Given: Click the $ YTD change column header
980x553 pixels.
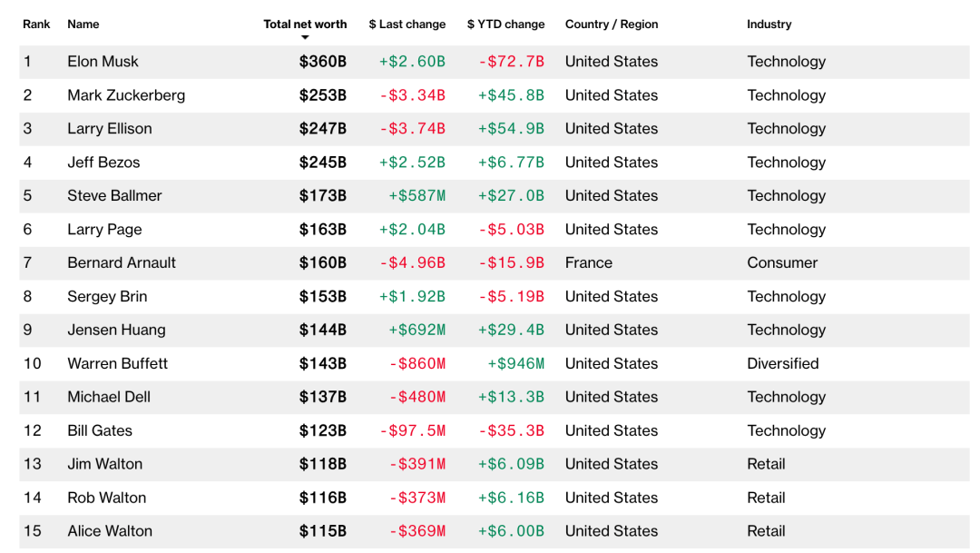Looking at the screenshot, I should point(505,25).
